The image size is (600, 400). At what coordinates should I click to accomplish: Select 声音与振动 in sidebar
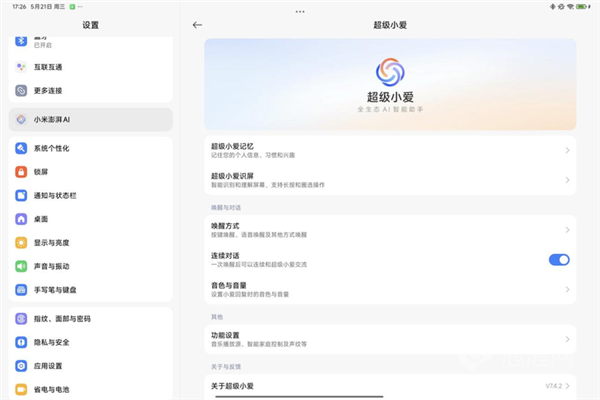coord(60,266)
